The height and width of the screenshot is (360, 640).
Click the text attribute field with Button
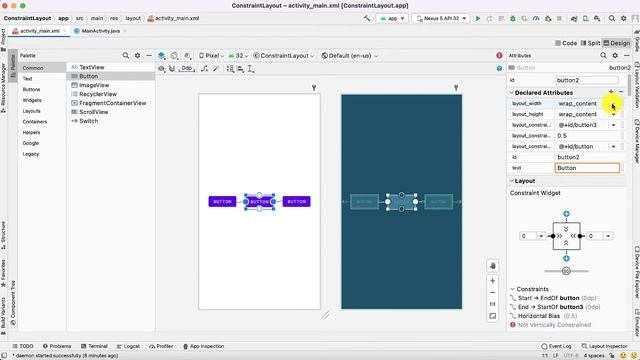[x=587, y=168]
